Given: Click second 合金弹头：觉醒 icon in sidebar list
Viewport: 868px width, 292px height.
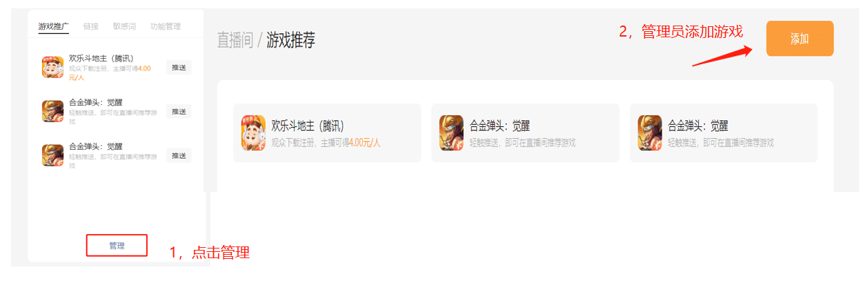Looking at the screenshot, I should tap(53, 155).
